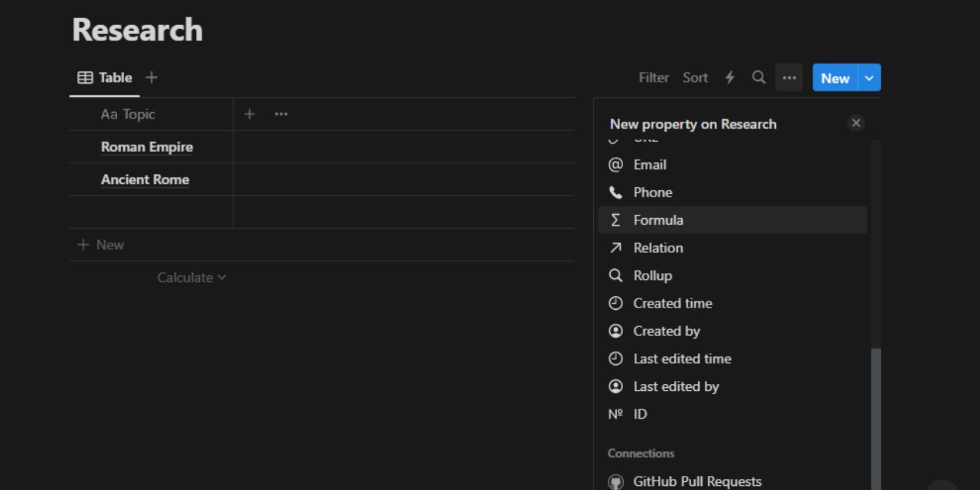The height and width of the screenshot is (490, 980).
Task: Switch to the Table view tab
Action: pos(105,78)
